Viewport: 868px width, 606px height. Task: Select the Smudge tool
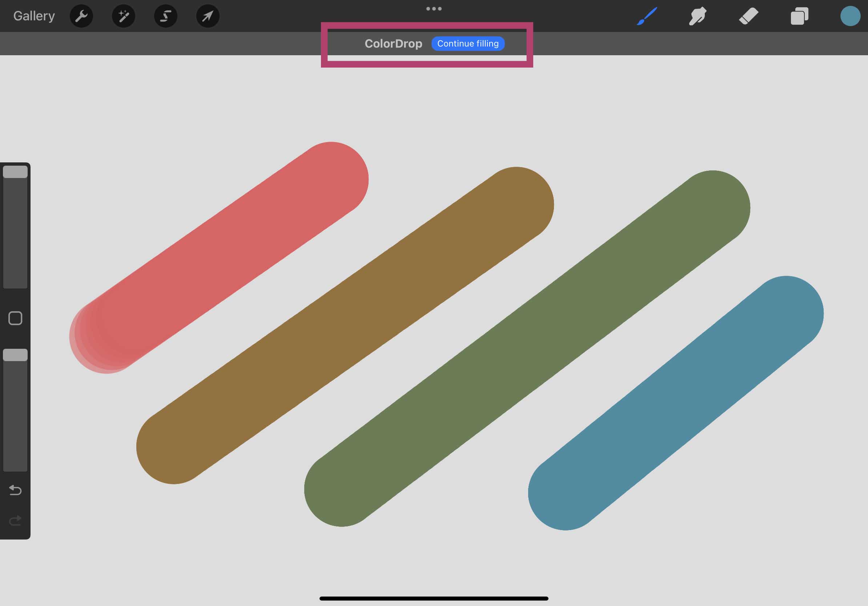698,16
